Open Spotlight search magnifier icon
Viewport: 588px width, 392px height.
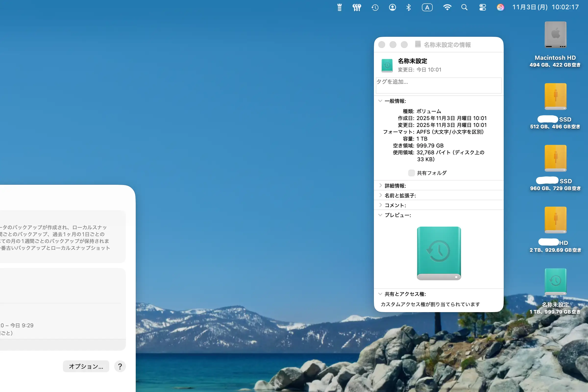(464, 8)
